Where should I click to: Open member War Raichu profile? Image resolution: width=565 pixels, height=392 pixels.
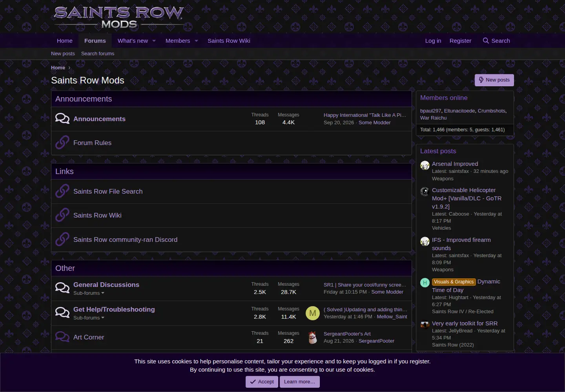point(434,118)
